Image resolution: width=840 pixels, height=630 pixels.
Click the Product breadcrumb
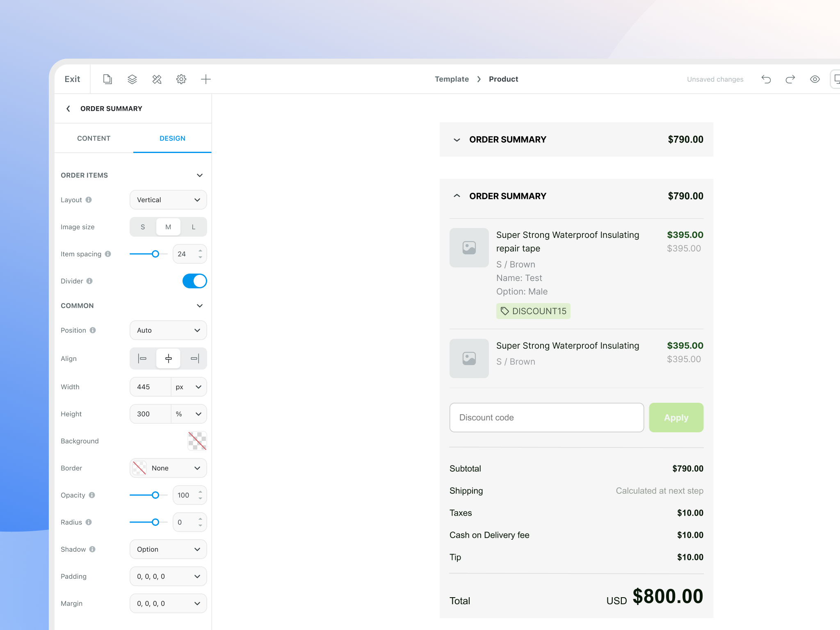point(503,79)
